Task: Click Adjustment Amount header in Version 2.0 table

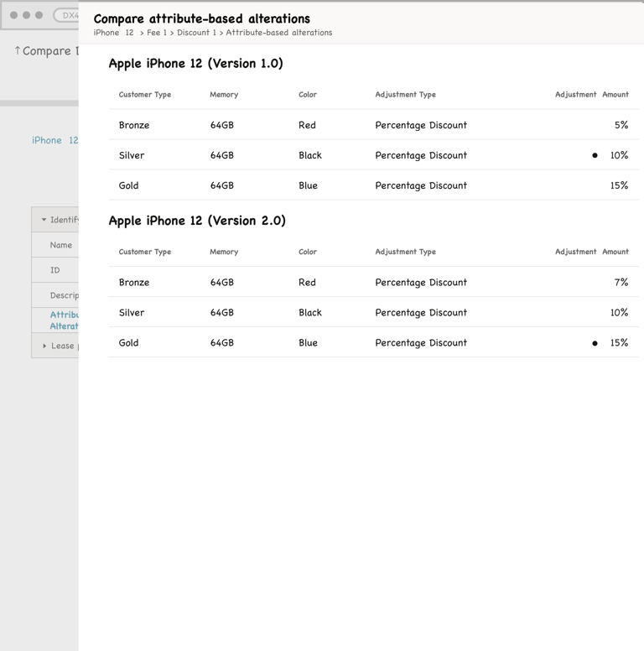Action: tap(591, 252)
